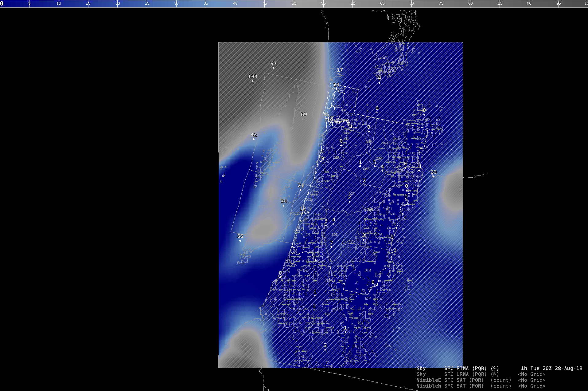Select the northern coastal observation reading 17
This screenshot has height=391, width=588.
tap(340, 70)
